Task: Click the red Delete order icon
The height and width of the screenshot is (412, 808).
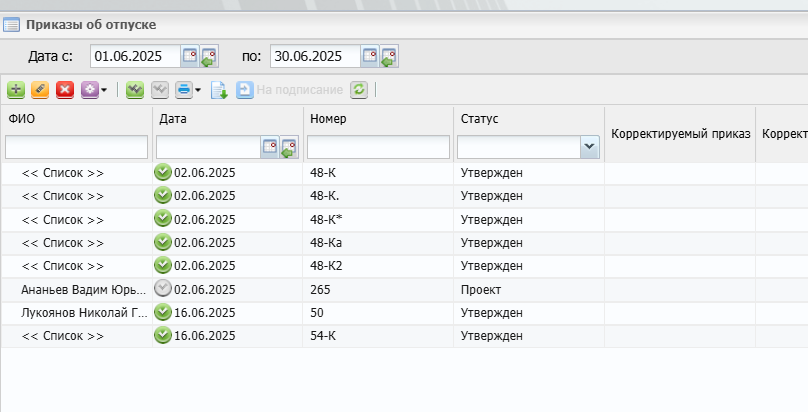Action: click(x=65, y=90)
